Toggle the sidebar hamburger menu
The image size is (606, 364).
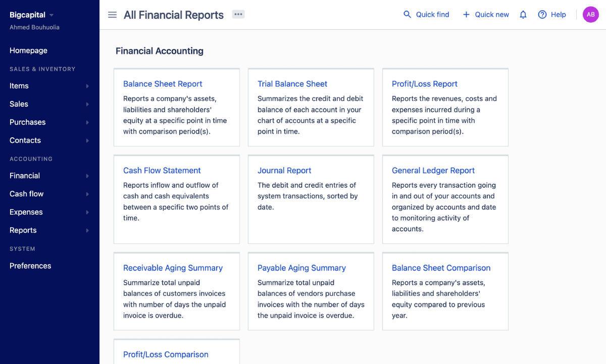(112, 14)
